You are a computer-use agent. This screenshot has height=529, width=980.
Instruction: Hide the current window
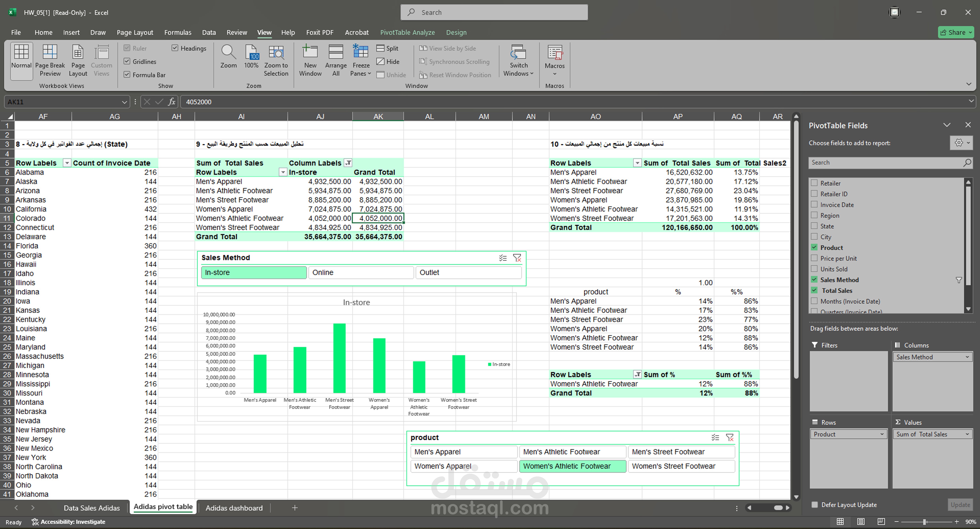[x=388, y=62]
